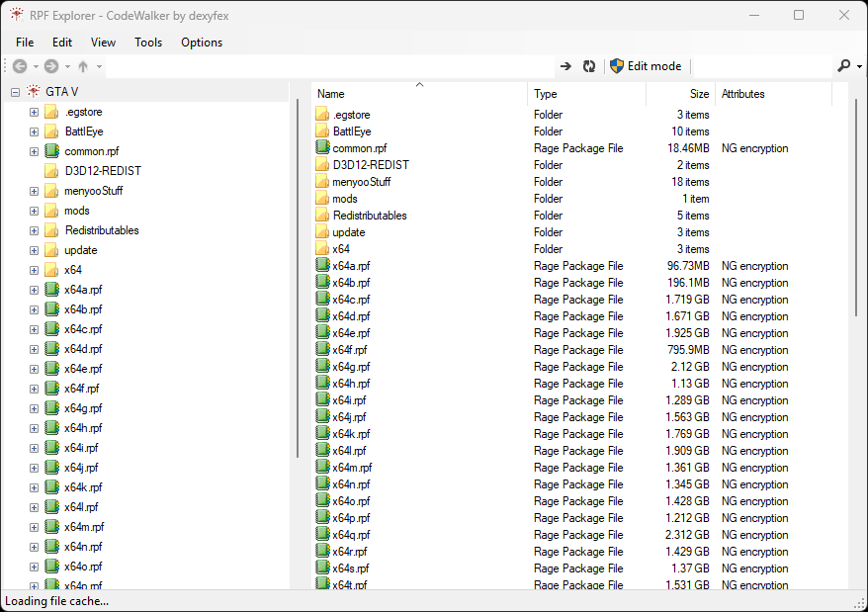Click the Go arrow next to address bar

tap(565, 66)
